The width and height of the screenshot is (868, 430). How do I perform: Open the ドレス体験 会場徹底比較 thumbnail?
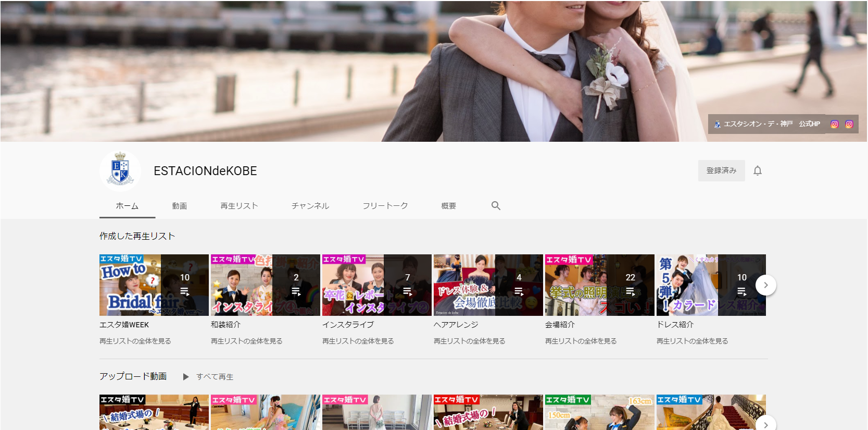click(x=488, y=285)
